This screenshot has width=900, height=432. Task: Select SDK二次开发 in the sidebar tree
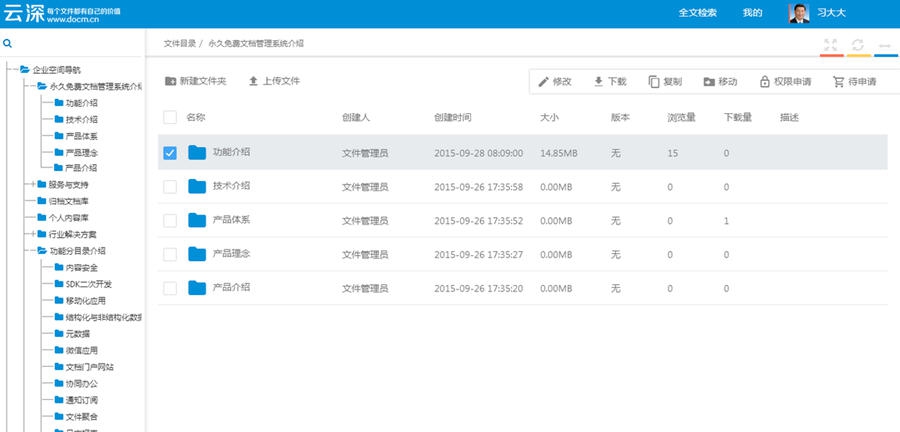coord(88,284)
